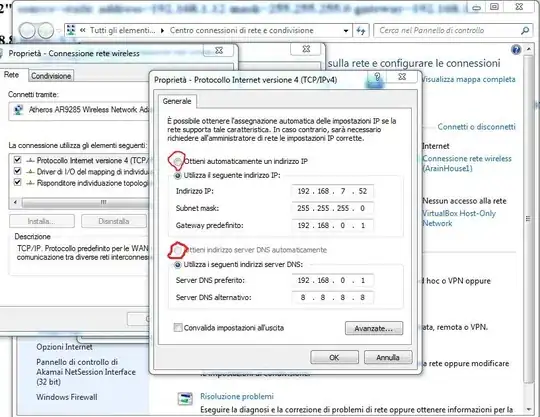Image resolution: width=540 pixels, height=417 pixels.
Task: Cancel IPv4 dialog with Annulla
Action: (x=388, y=357)
